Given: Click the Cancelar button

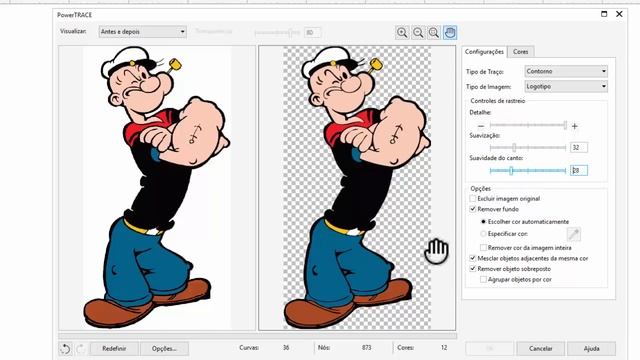Looking at the screenshot, I should [x=540, y=349].
